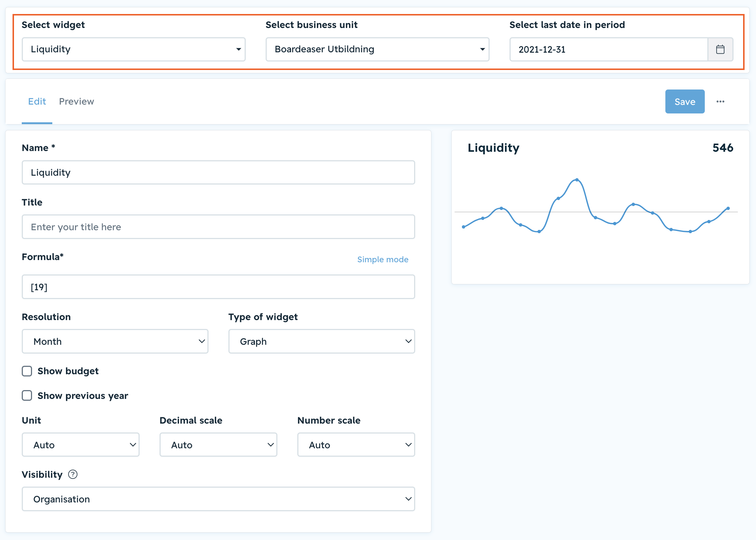Open the Decimal scale dropdown
Image resolution: width=756 pixels, height=540 pixels.
(218, 445)
